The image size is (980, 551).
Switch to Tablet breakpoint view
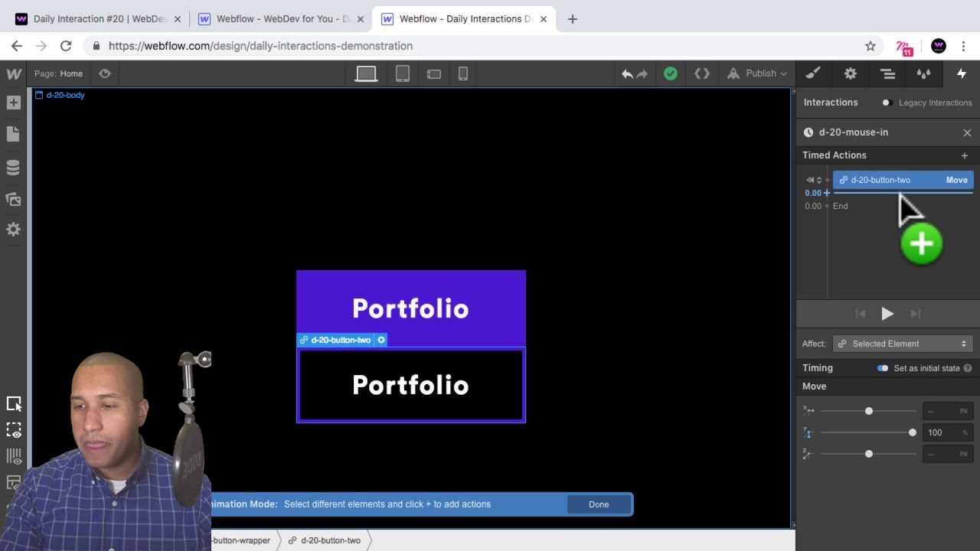(x=403, y=73)
